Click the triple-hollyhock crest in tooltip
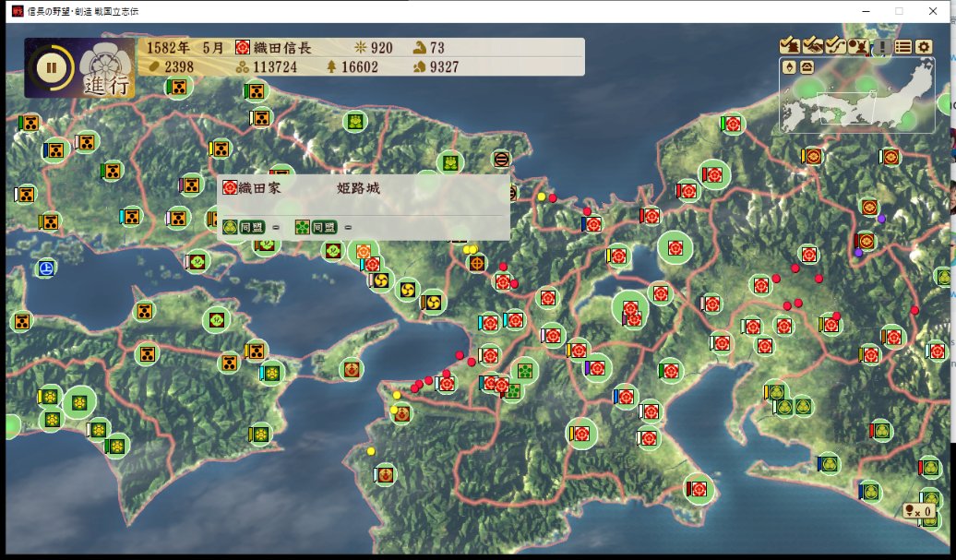 (x=230, y=227)
